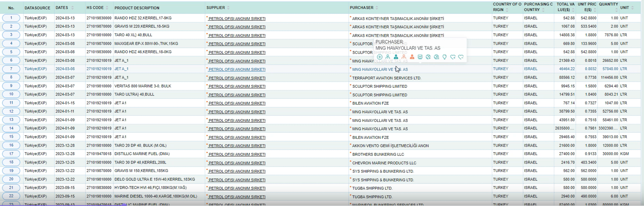Viewport: 644px width, 206px height.
Task: Open ARKAS KONTEYNER purchaser in row 1
Action: (398, 18)
